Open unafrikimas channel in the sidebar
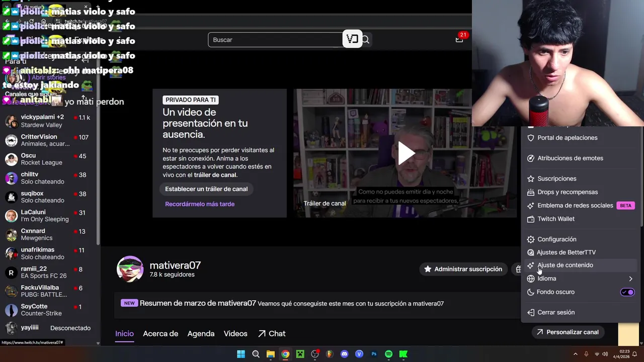Screen dimensions: 644x362 49,253
